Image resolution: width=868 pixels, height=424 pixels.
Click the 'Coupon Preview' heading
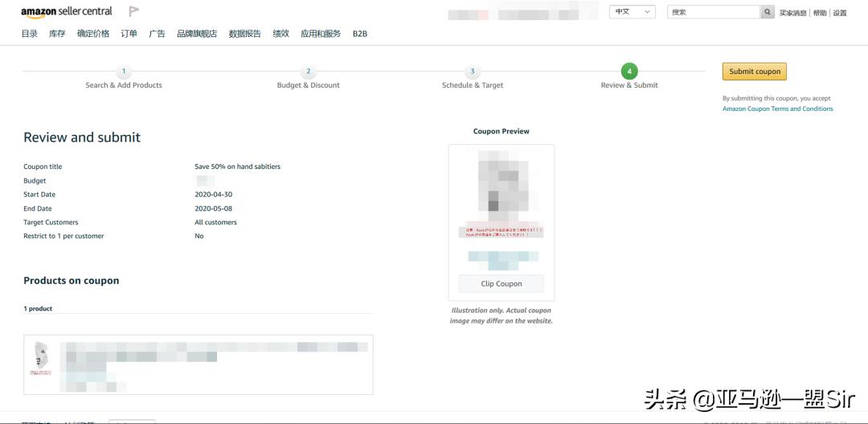coord(502,131)
